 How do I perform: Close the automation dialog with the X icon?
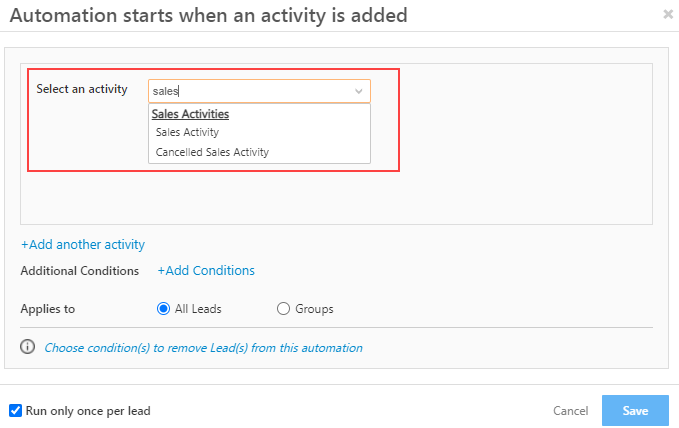668,14
